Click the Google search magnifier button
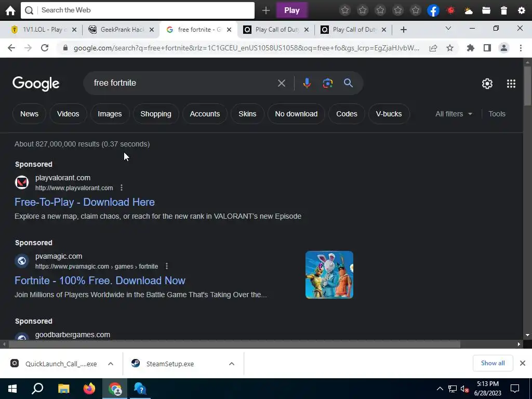 click(348, 83)
